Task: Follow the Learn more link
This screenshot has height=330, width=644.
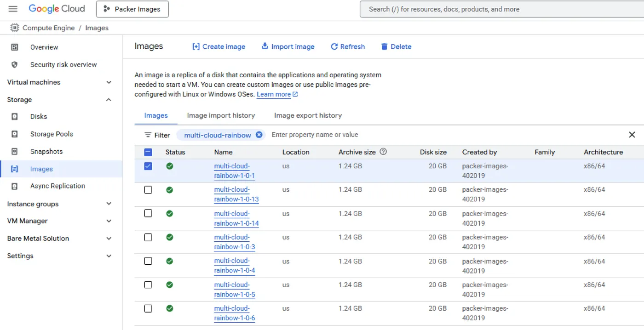Action: 274,94
